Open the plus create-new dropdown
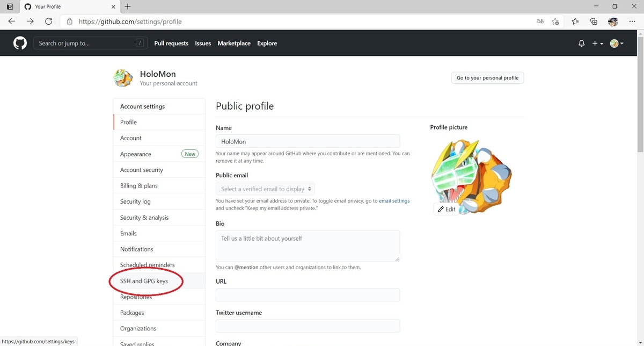 598,44
